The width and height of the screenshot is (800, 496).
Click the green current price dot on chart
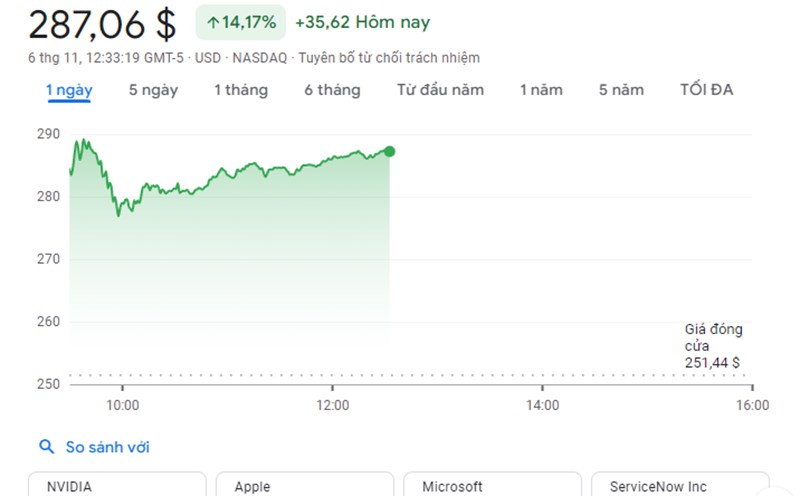coord(389,151)
